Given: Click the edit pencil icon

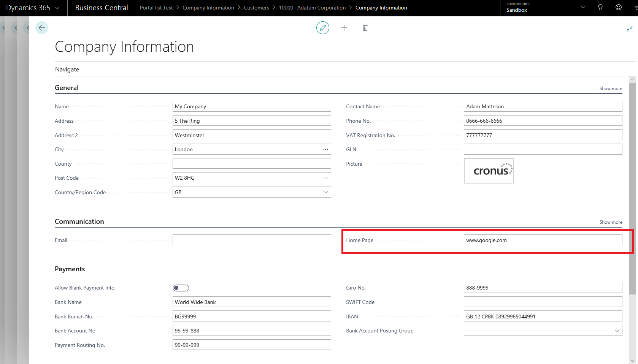Looking at the screenshot, I should coord(323,28).
